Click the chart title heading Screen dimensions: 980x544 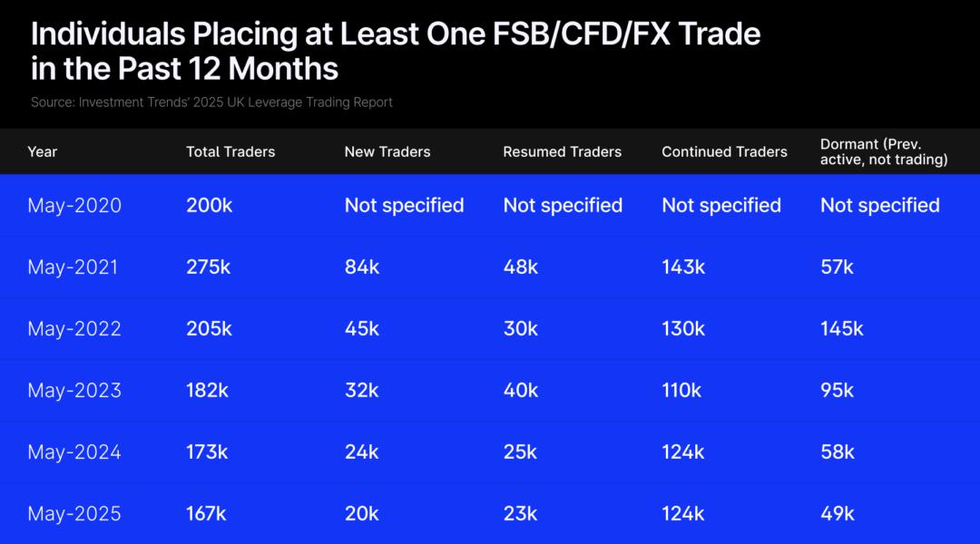[x=396, y=51]
